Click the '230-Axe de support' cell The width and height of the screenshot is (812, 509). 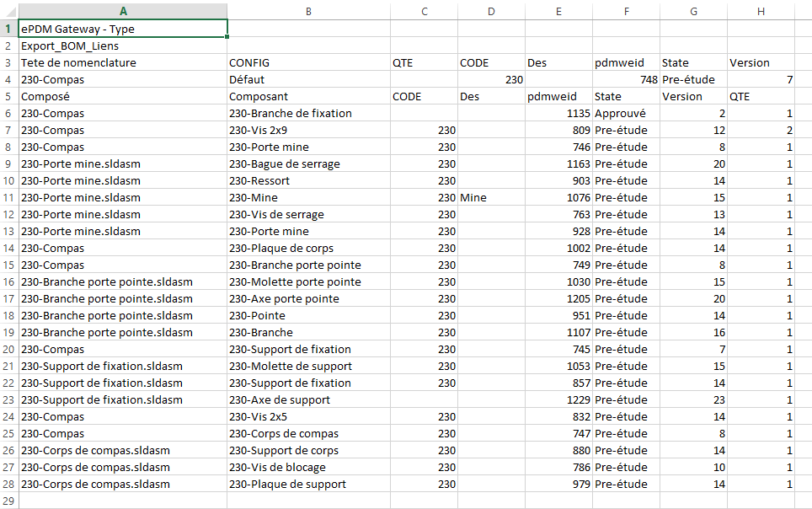click(308, 400)
